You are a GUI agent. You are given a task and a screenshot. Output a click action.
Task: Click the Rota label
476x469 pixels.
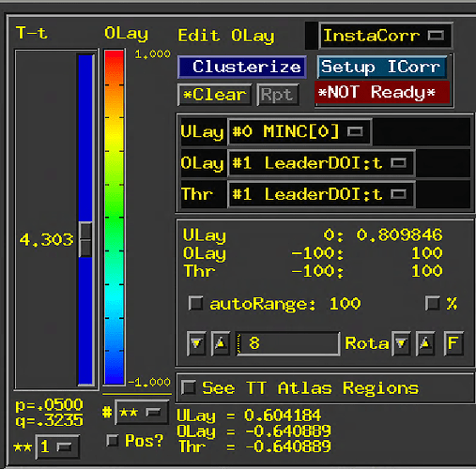[x=366, y=343]
